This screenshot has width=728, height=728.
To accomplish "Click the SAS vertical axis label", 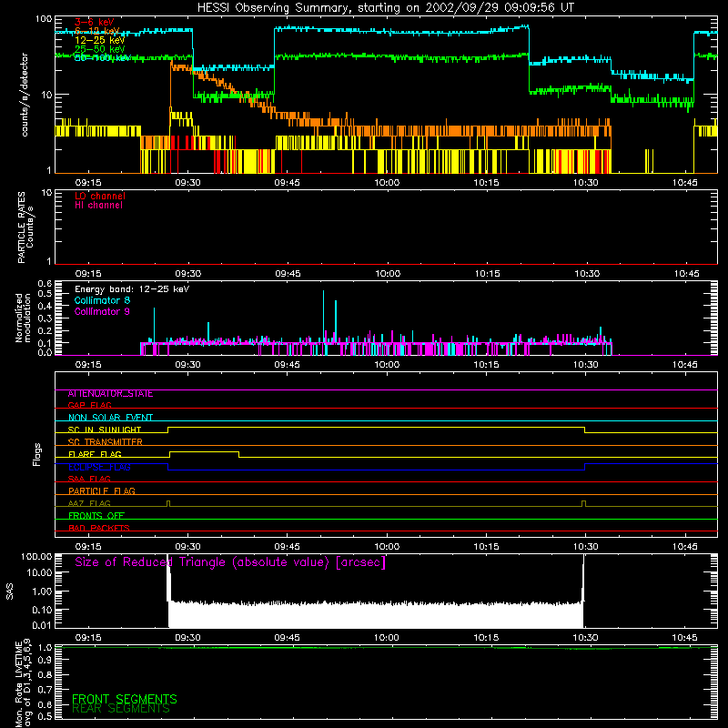I will [x=10, y=591].
